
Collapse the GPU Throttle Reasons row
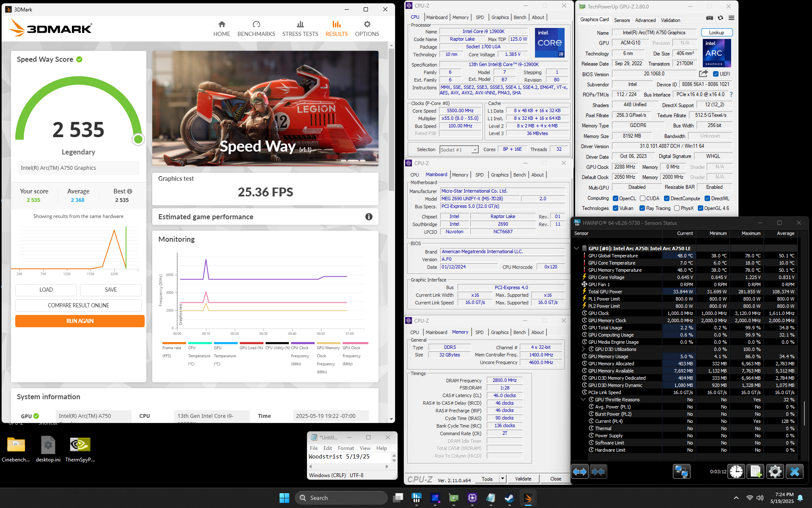pyautogui.click(x=583, y=399)
